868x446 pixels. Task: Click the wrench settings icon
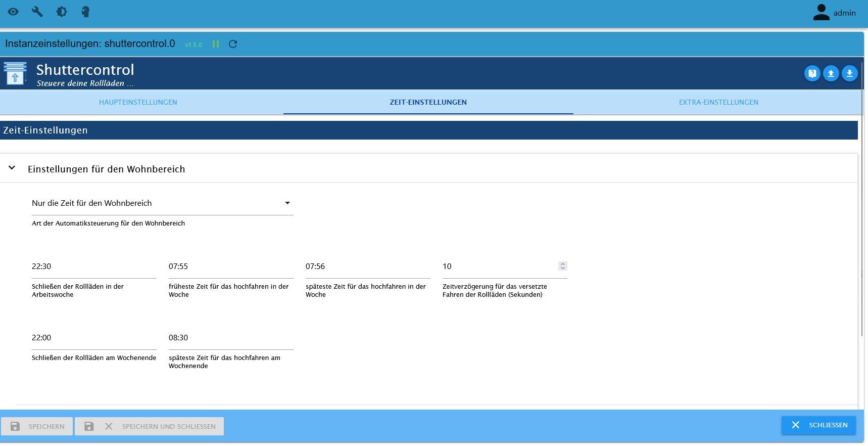(37, 12)
